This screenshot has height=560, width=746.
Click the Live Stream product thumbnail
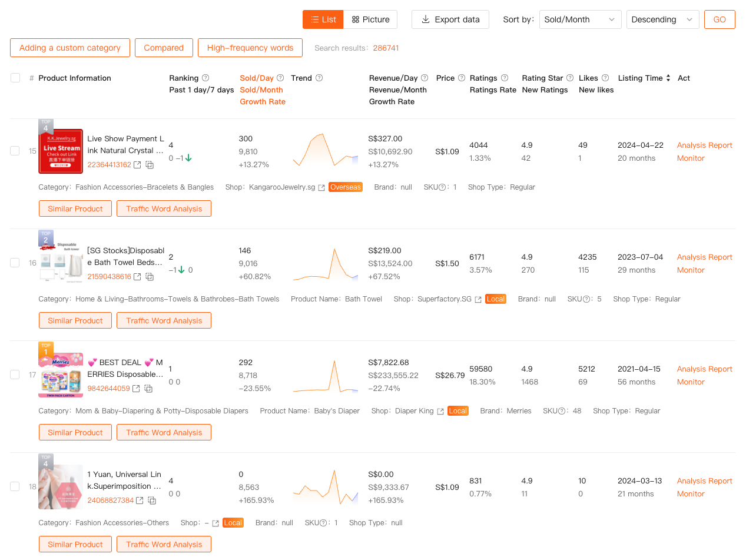pos(61,151)
